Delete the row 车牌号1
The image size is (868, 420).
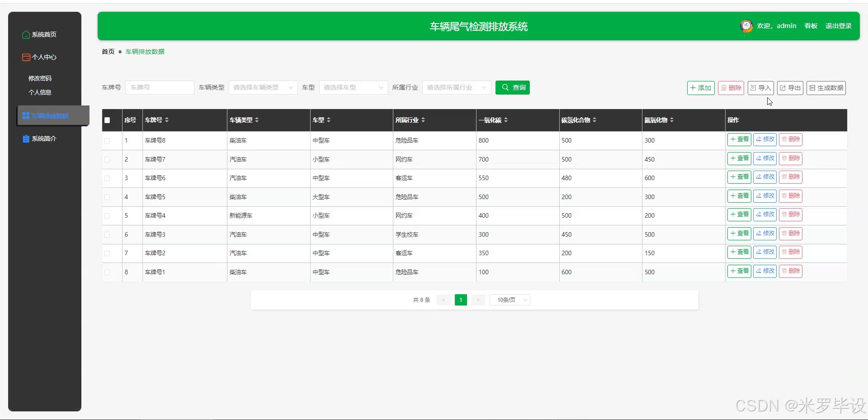791,271
